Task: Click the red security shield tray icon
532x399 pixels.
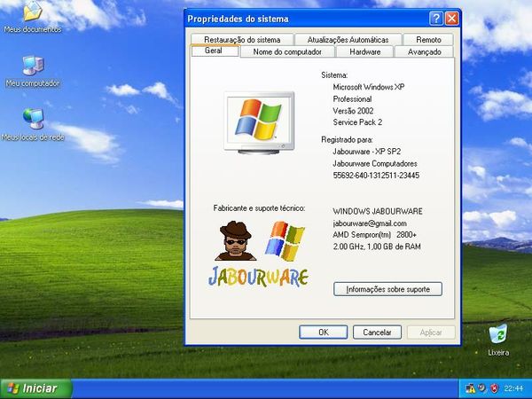Action: tap(495, 387)
